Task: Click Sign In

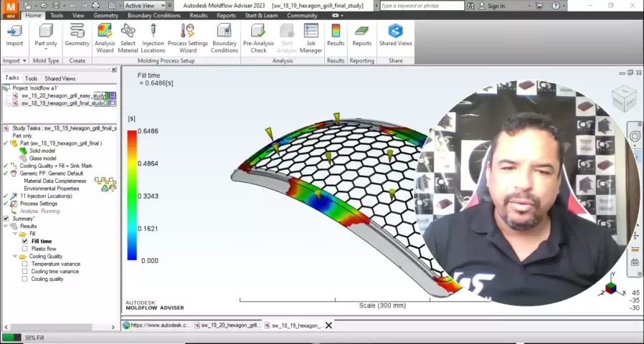Action: coord(496,6)
